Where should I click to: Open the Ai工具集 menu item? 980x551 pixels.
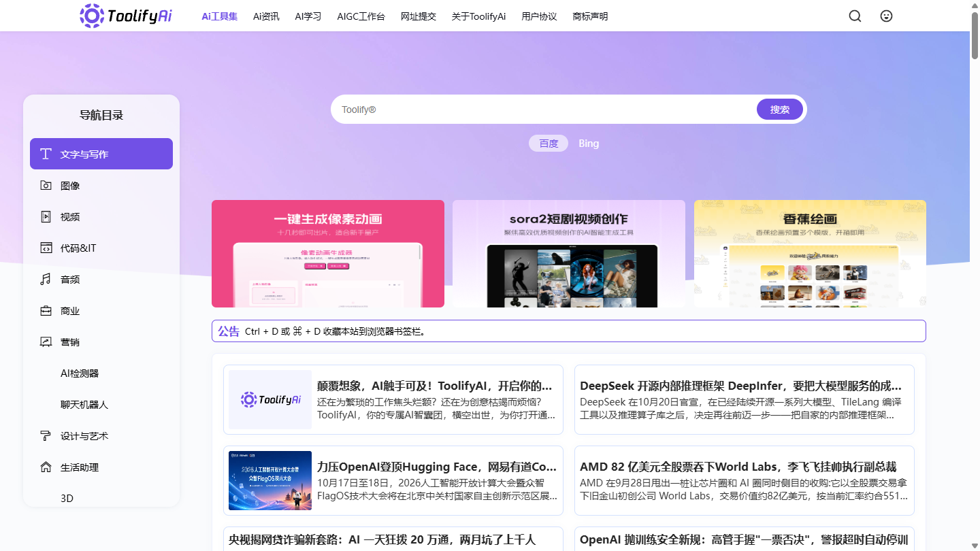(x=220, y=16)
